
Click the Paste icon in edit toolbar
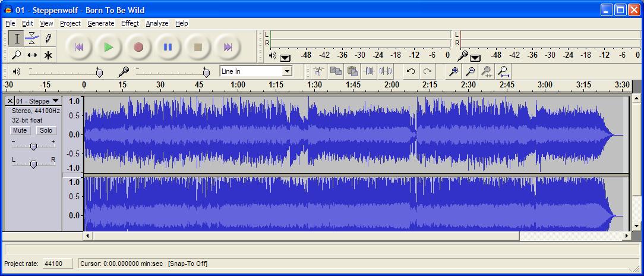click(x=352, y=71)
